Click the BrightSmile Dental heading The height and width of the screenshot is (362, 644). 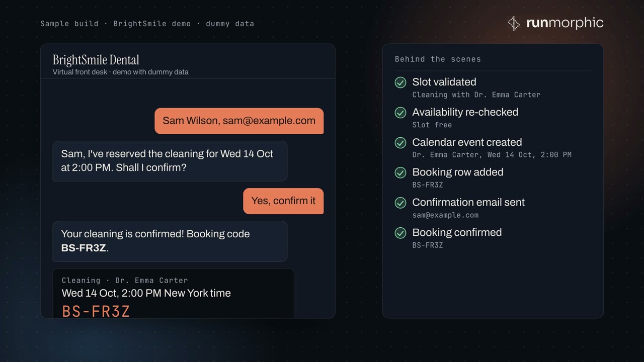(x=96, y=60)
